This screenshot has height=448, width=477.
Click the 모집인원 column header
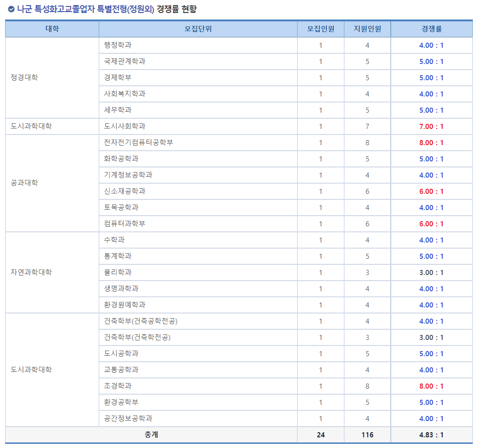[x=320, y=29]
